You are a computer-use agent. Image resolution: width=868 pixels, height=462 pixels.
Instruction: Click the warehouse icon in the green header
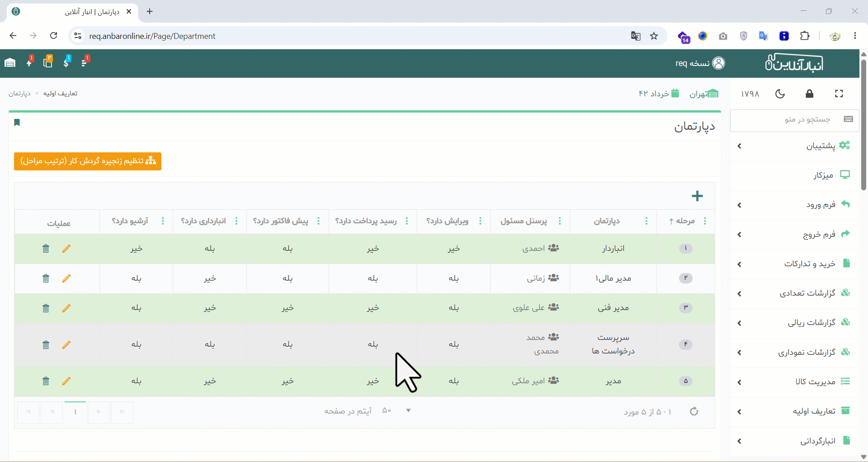(x=10, y=63)
